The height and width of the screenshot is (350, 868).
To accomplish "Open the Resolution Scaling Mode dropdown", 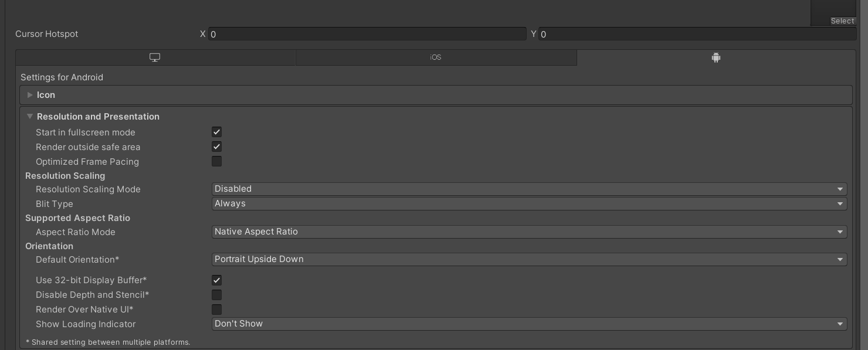I will coord(529,189).
